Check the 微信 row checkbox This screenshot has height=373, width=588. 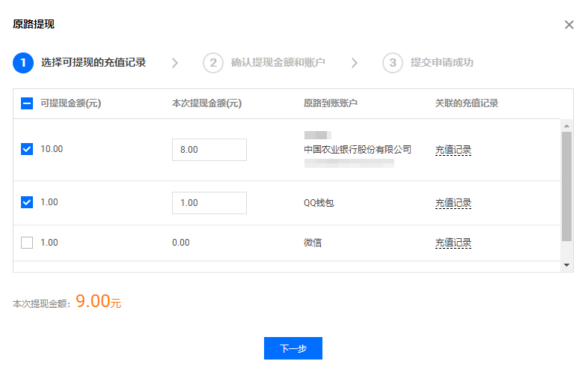tap(27, 243)
